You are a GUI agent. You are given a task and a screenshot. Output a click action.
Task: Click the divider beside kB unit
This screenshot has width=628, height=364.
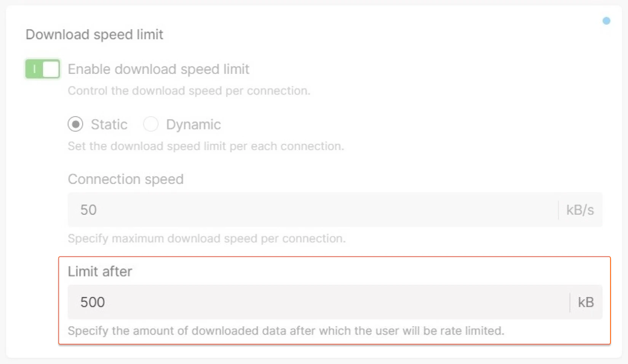click(570, 302)
